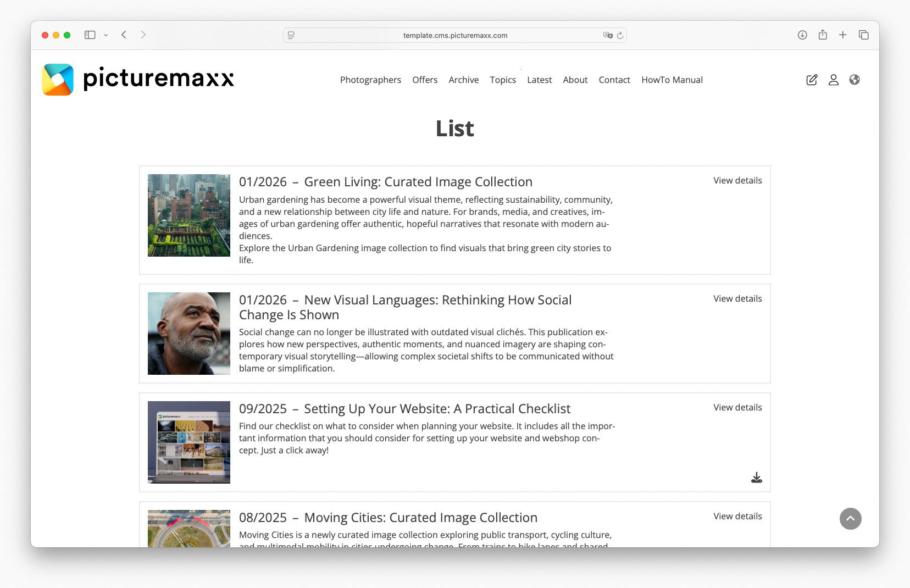Open the Topics navigation item
910x588 pixels.
[x=502, y=80]
